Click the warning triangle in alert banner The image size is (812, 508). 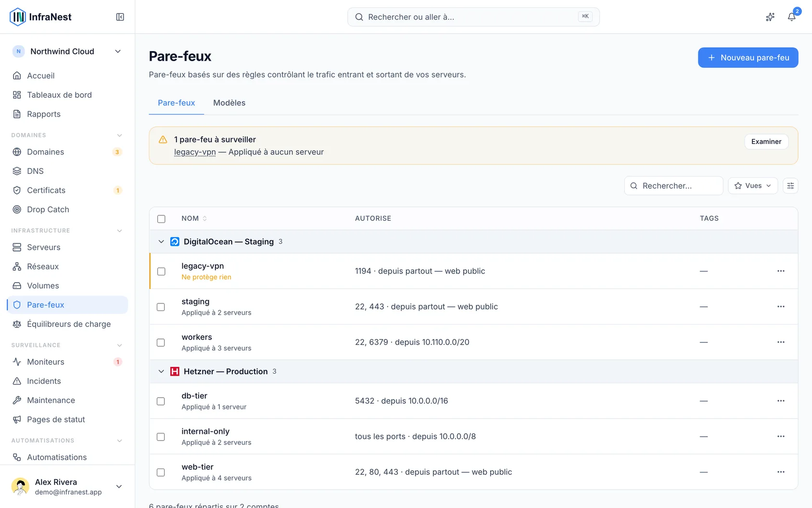163,140
